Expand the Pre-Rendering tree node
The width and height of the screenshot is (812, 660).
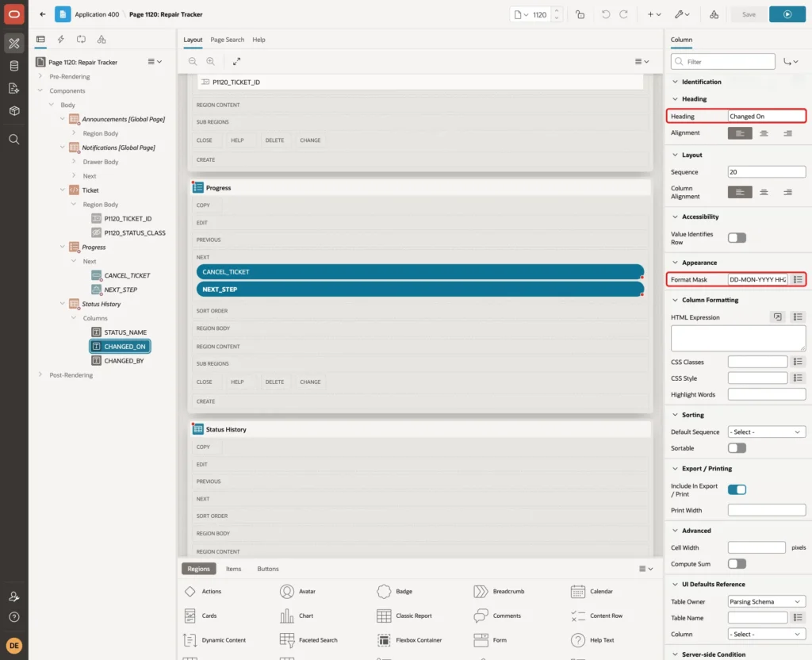pyautogui.click(x=40, y=76)
